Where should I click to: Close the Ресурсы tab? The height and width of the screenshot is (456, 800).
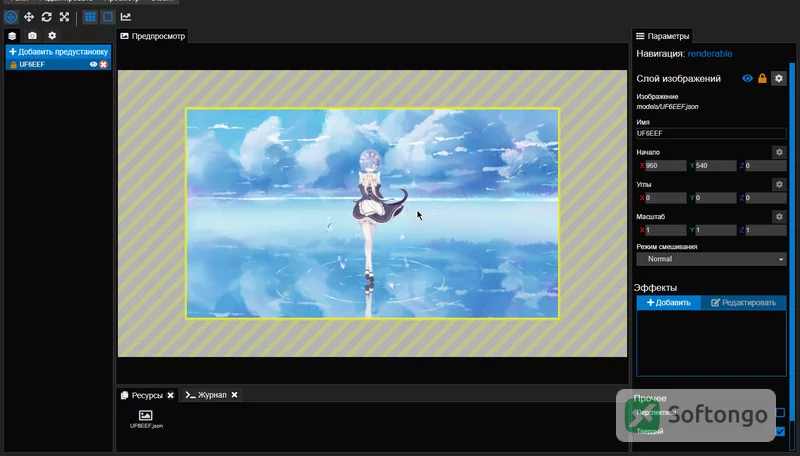pyautogui.click(x=170, y=395)
